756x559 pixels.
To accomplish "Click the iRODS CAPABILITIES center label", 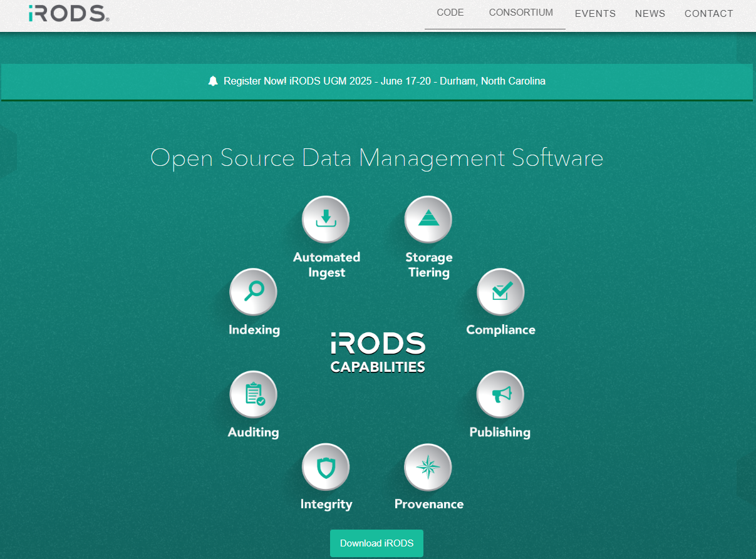I will pos(377,353).
